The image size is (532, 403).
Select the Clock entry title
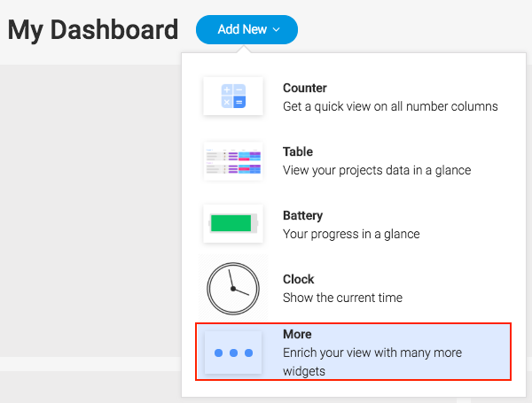coord(298,279)
